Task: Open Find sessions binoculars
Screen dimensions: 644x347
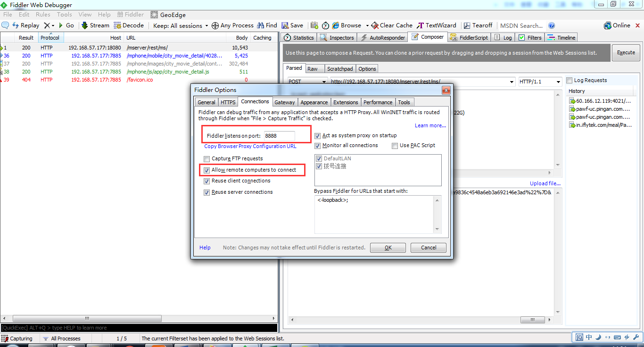Action: [x=267, y=25]
